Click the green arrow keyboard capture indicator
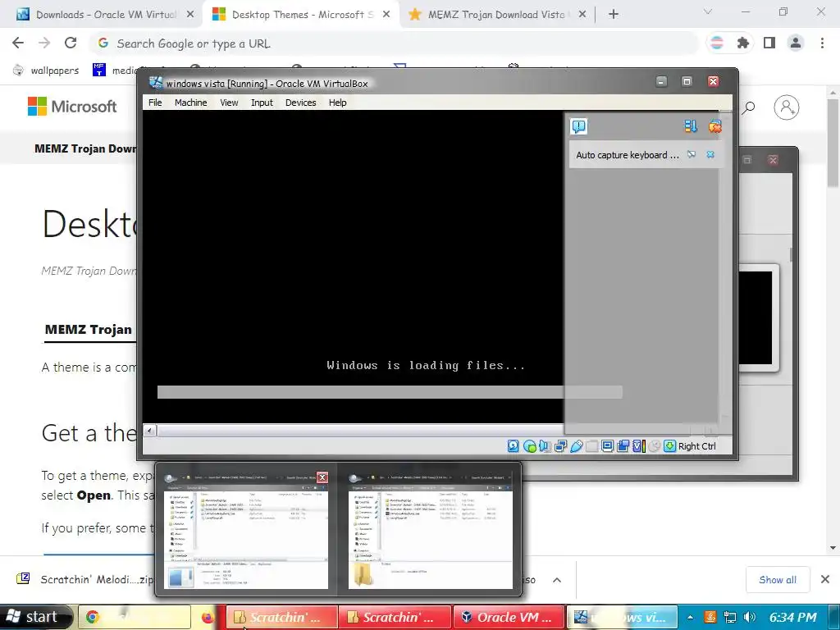 click(x=669, y=445)
